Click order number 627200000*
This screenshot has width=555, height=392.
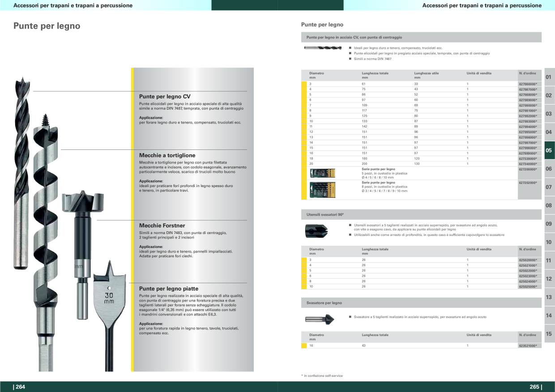[528, 170]
